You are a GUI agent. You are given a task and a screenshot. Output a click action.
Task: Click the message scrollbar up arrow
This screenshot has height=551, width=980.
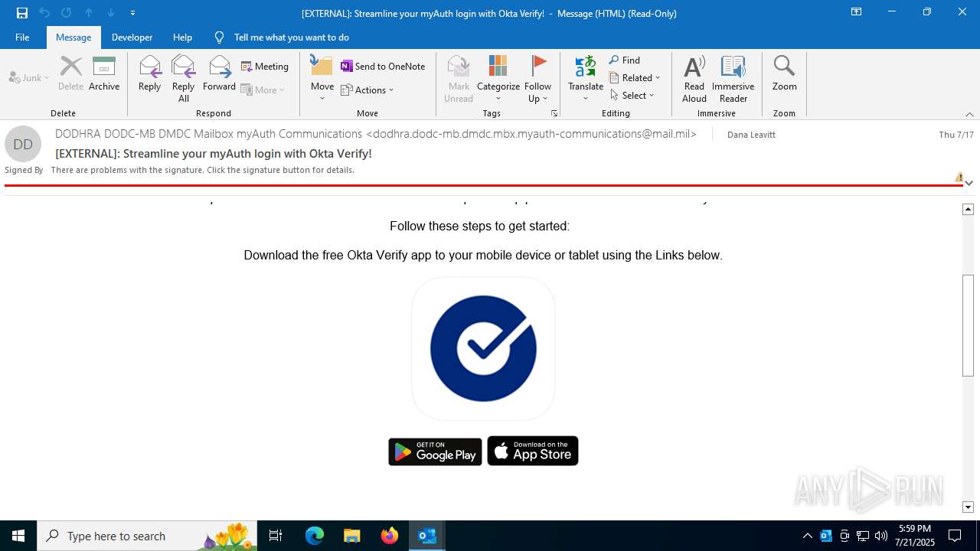click(969, 209)
